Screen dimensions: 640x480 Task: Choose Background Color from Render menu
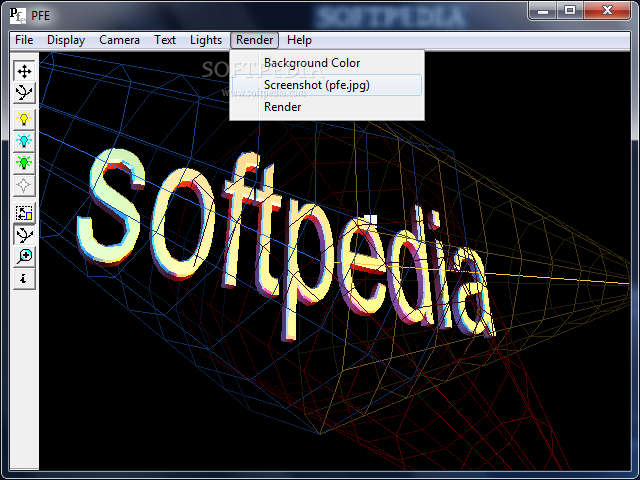327,63
